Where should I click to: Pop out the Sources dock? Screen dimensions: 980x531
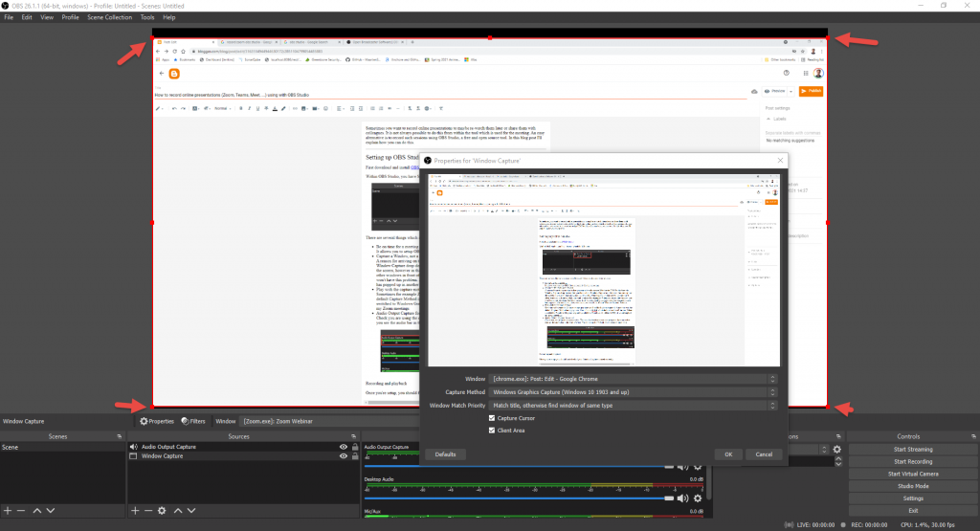354,436
